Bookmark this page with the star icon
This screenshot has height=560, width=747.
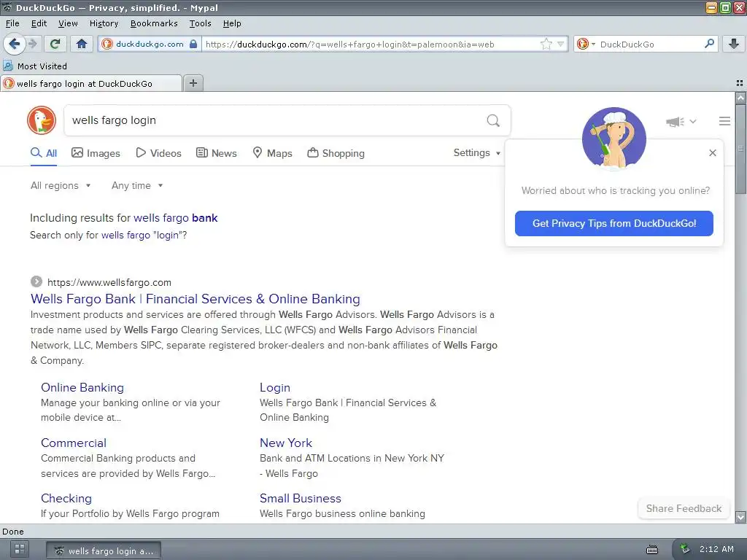pyautogui.click(x=546, y=44)
